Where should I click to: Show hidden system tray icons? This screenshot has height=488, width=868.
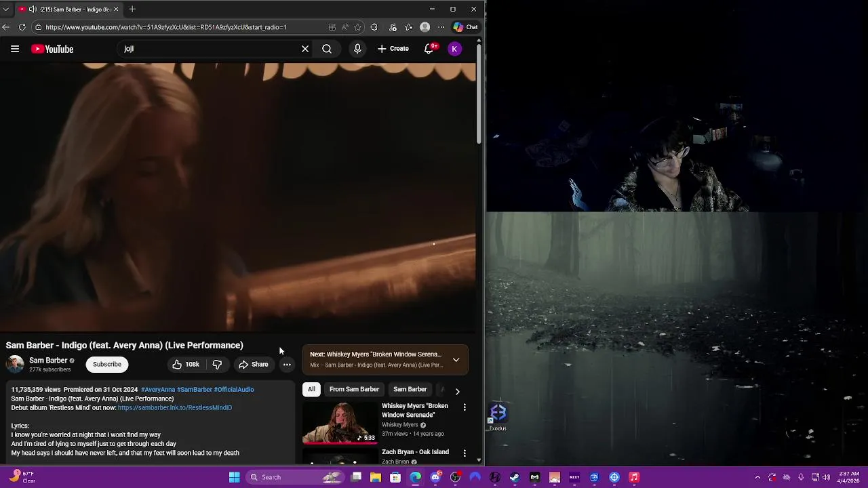tap(757, 477)
